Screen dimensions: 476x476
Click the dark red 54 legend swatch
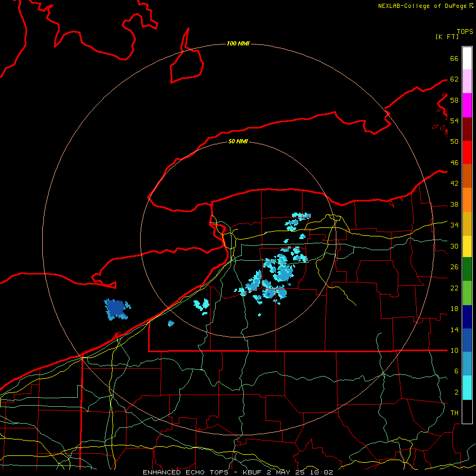coord(467,129)
